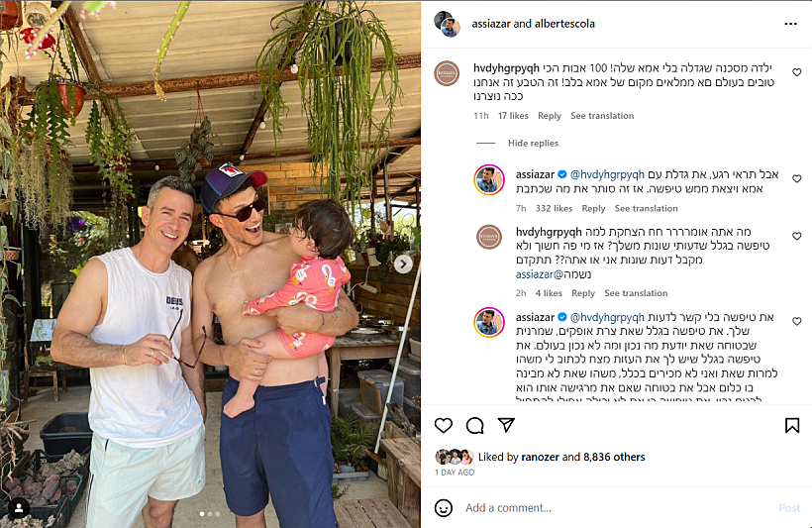Viewport: 812px width, 528px height.
Task: See translation of the 11h comment
Action: (602, 116)
